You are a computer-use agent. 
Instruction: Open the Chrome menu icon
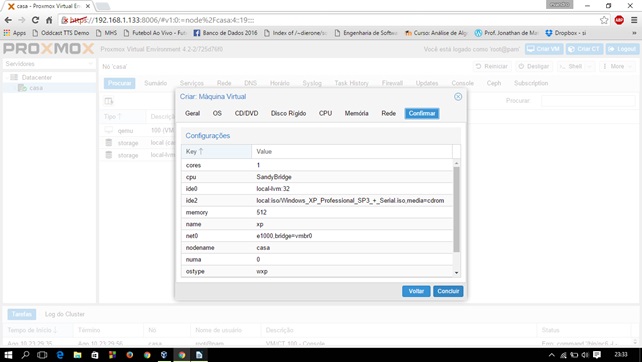point(634,20)
